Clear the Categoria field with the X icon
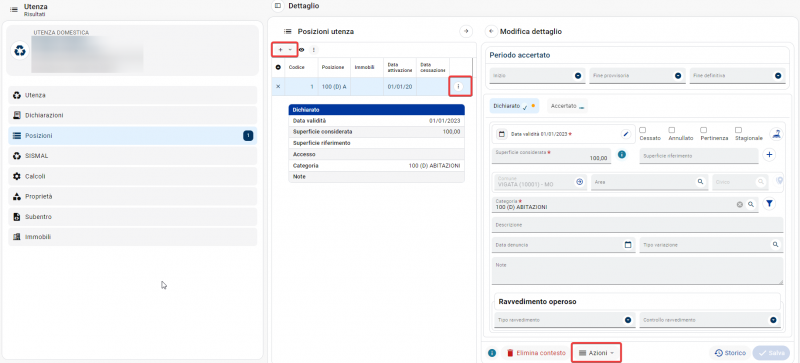This screenshot has height=363, width=800. pos(739,204)
